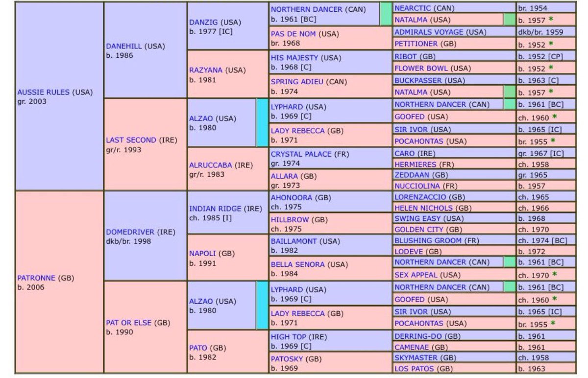Open the PATRONNE (GB) horse link
588x378 pixels.
pyautogui.click(x=45, y=278)
